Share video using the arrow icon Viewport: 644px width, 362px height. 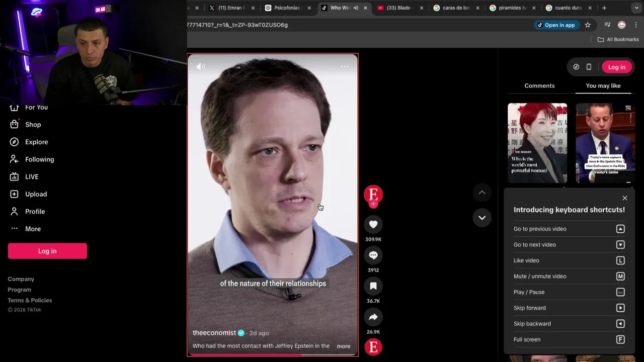point(373,317)
